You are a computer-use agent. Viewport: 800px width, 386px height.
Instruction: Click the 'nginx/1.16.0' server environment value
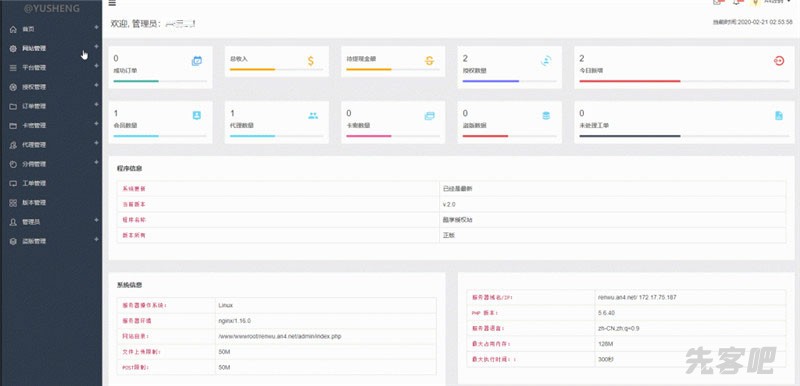click(234, 321)
